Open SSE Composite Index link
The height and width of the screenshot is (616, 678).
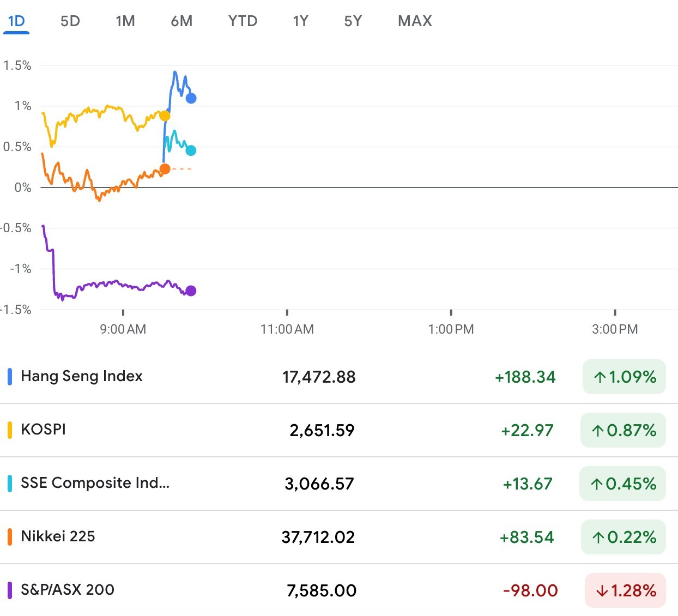(x=95, y=483)
